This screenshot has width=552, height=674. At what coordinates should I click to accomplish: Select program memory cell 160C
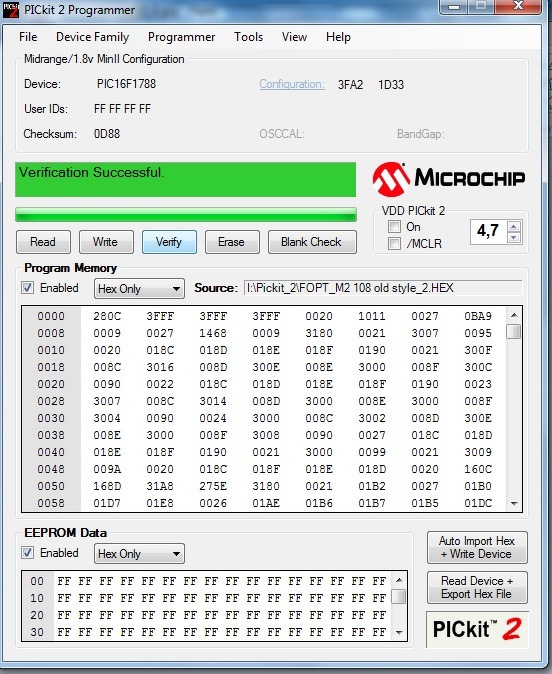tap(478, 469)
